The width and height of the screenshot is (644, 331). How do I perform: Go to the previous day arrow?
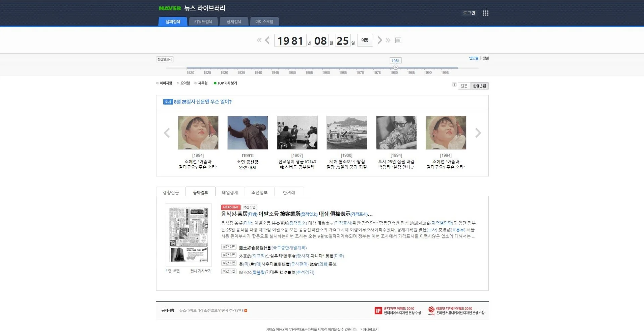tap(267, 40)
